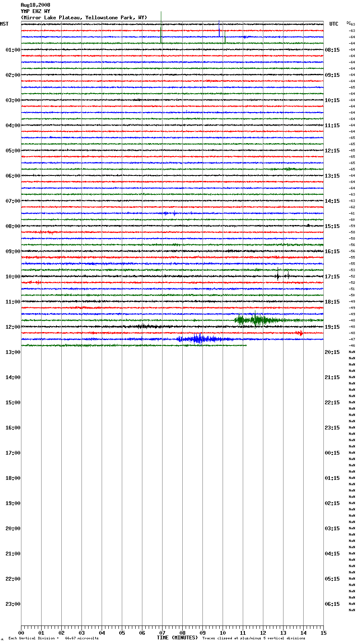The image size is (357, 644).
Task: Click the 19:15 UTC time label
Action: coord(332,327)
